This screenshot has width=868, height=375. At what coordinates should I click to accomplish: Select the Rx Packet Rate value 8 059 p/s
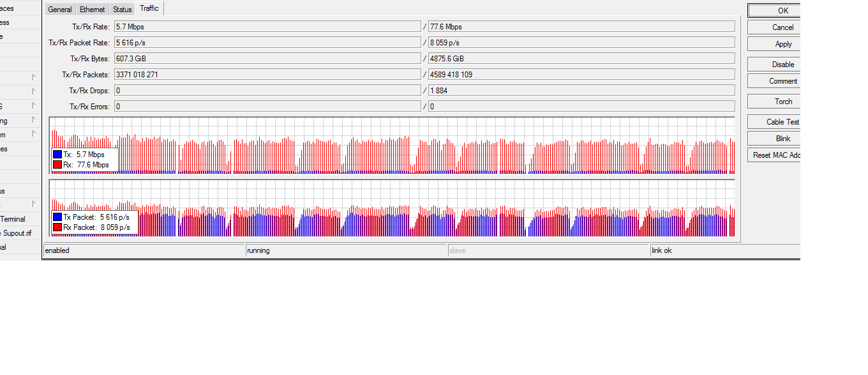click(x=581, y=43)
